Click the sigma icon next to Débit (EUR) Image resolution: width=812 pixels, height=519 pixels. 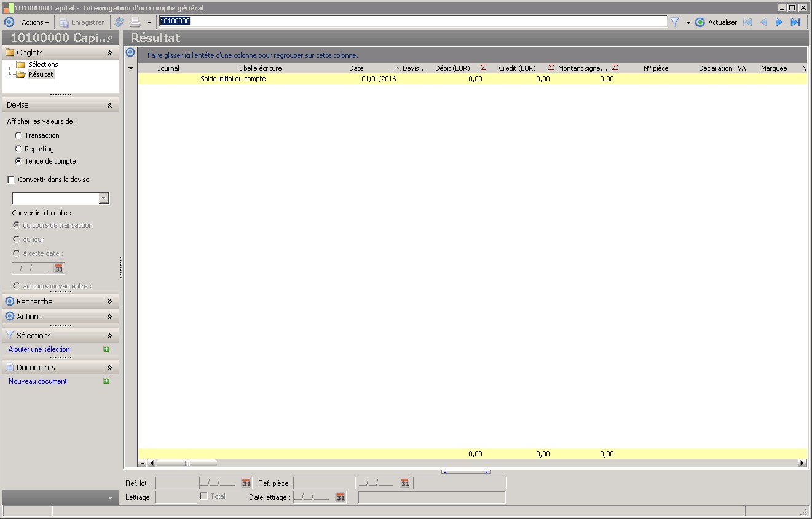(x=483, y=68)
